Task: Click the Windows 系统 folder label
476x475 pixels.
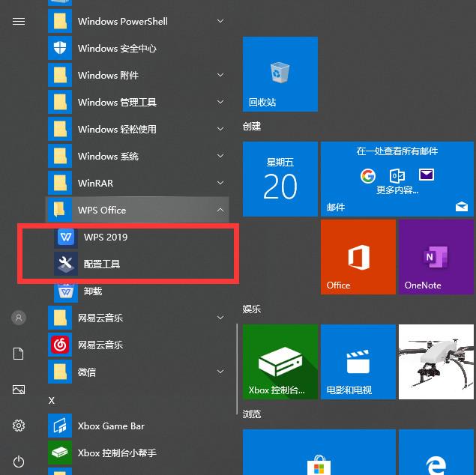Action: tap(108, 156)
